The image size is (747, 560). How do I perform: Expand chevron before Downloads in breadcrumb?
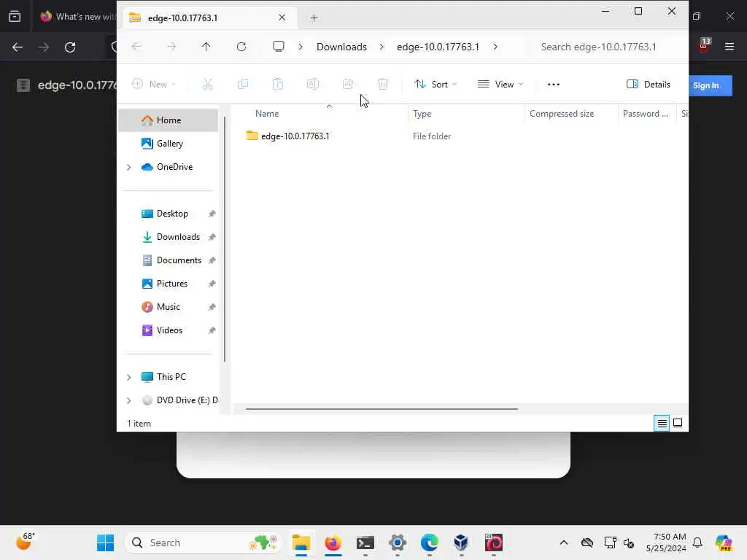point(301,47)
